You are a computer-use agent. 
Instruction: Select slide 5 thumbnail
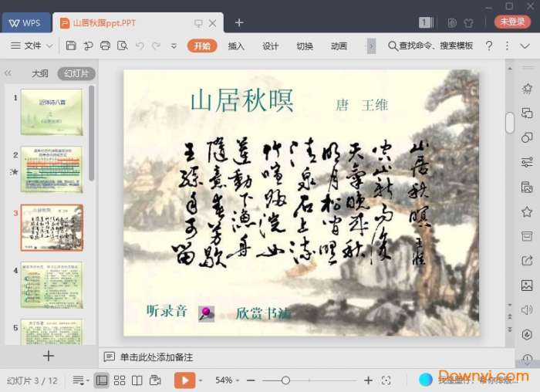point(52,332)
